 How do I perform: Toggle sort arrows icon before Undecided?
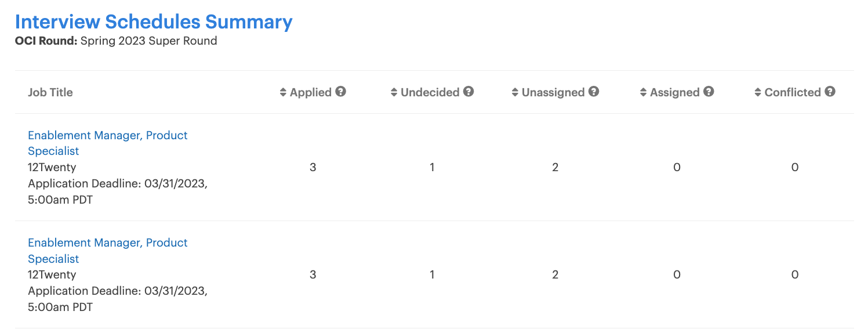[394, 92]
